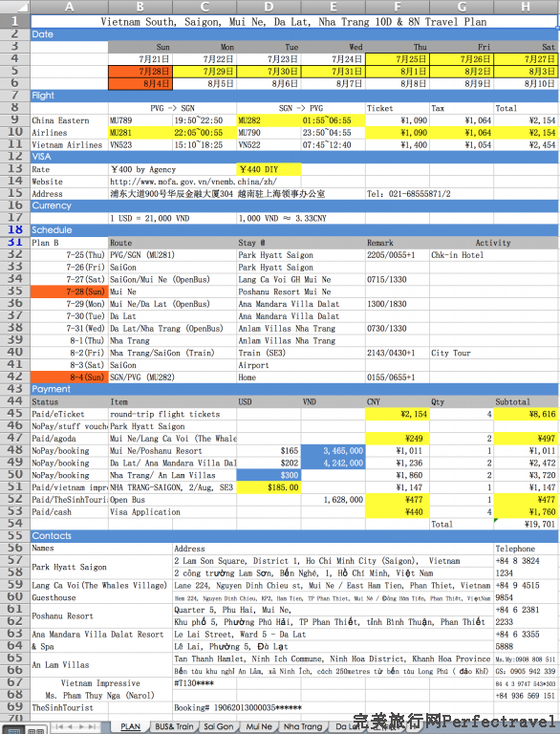Go to next sheet navigation arrow
The width and height of the screenshot is (560, 734).
click(x=81, y=726)
